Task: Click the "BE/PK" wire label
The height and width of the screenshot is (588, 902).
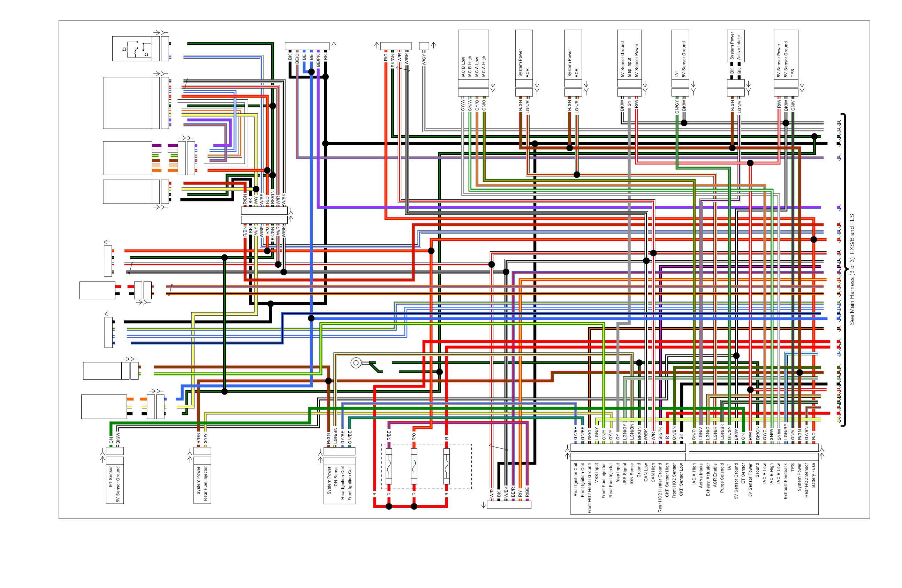Action: tap(318, 60)
